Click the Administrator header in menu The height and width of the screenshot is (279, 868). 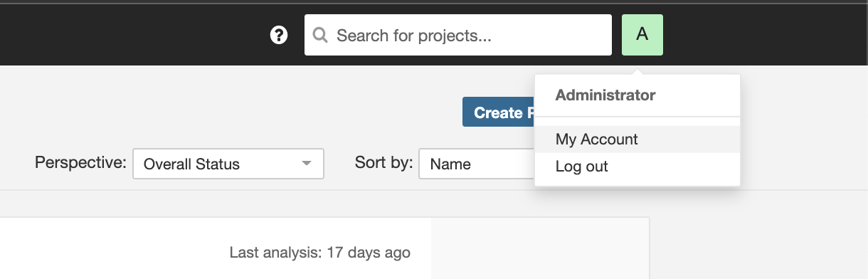click(605, 95)
